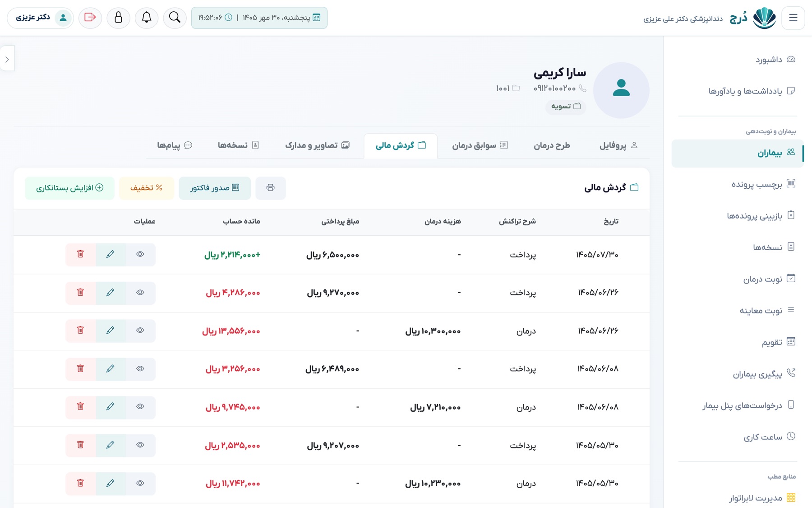View the ۶,۴۸۹,۰۰۰ ریال payment row

tap(140, 369)
